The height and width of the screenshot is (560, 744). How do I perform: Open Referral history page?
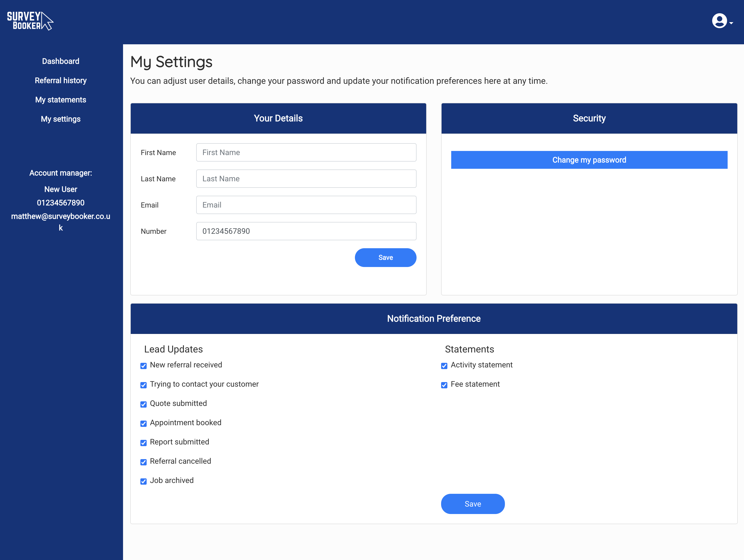click(x=60, y=80)
